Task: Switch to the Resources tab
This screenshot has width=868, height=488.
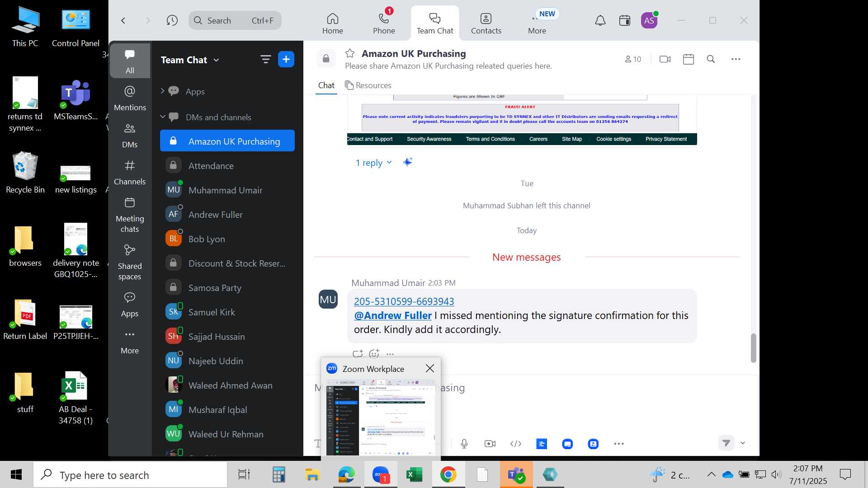Action: click(x=368, y=85)
